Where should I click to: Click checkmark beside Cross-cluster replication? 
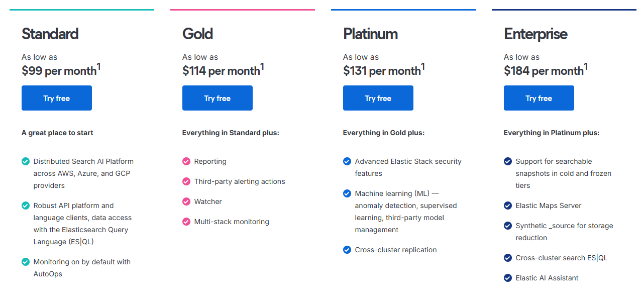[347, 250]
